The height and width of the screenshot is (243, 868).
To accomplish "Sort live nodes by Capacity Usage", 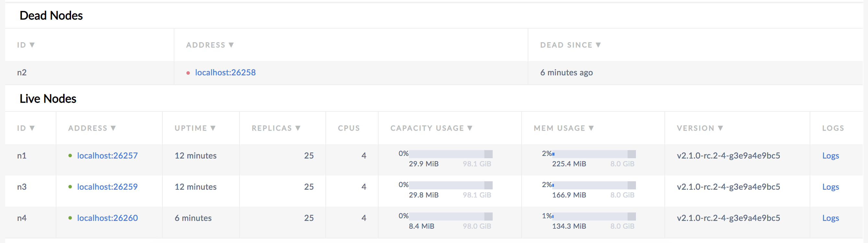I will (x=431, y=128).
